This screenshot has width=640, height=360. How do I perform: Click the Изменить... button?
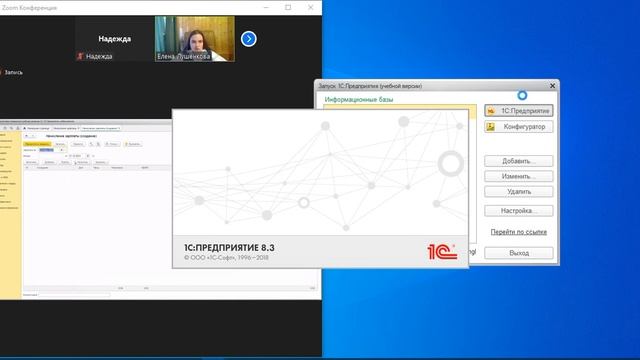coord(519,176)
